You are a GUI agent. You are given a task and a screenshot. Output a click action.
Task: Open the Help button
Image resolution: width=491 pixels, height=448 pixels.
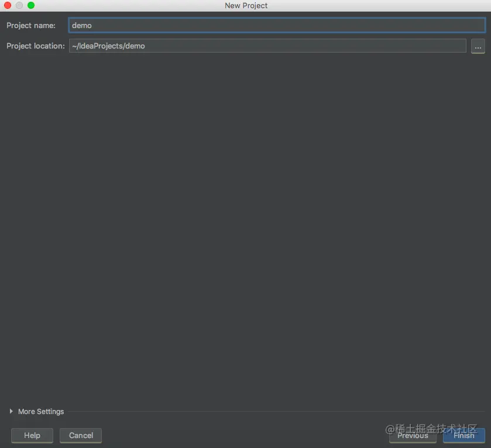point(32,435)
